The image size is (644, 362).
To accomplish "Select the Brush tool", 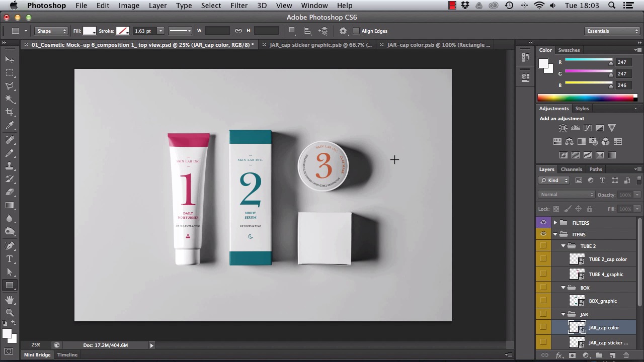I will [10, 153].
